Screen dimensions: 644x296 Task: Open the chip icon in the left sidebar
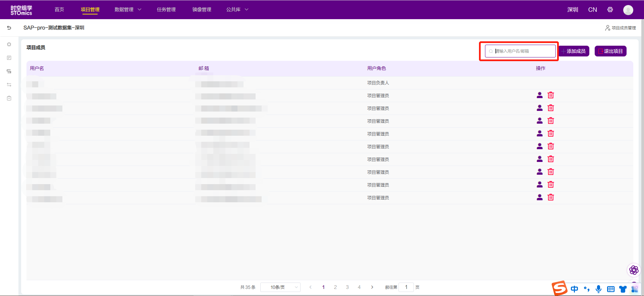(9, 44)
